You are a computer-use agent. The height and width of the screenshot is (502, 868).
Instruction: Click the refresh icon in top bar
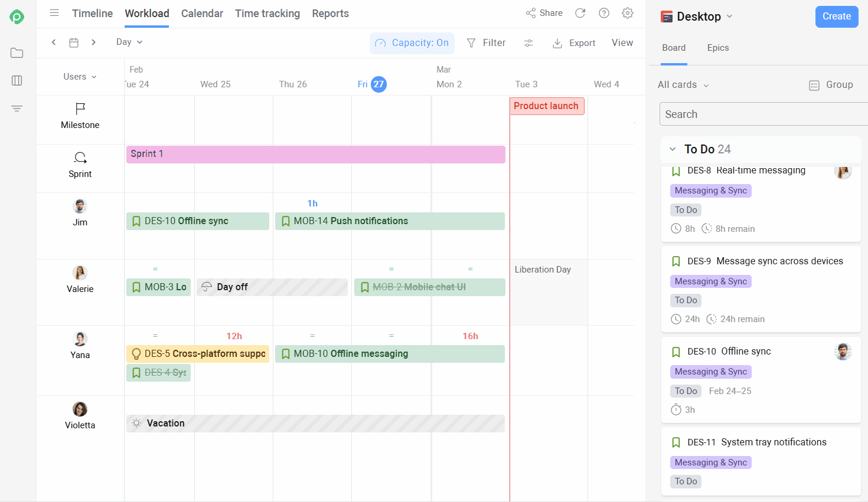580,13
